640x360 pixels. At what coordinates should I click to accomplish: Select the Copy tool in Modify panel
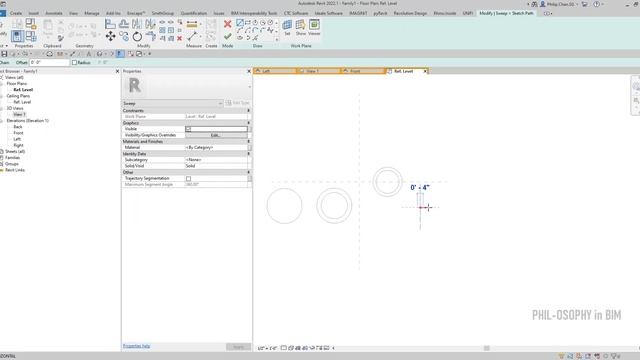pos(124,37)
